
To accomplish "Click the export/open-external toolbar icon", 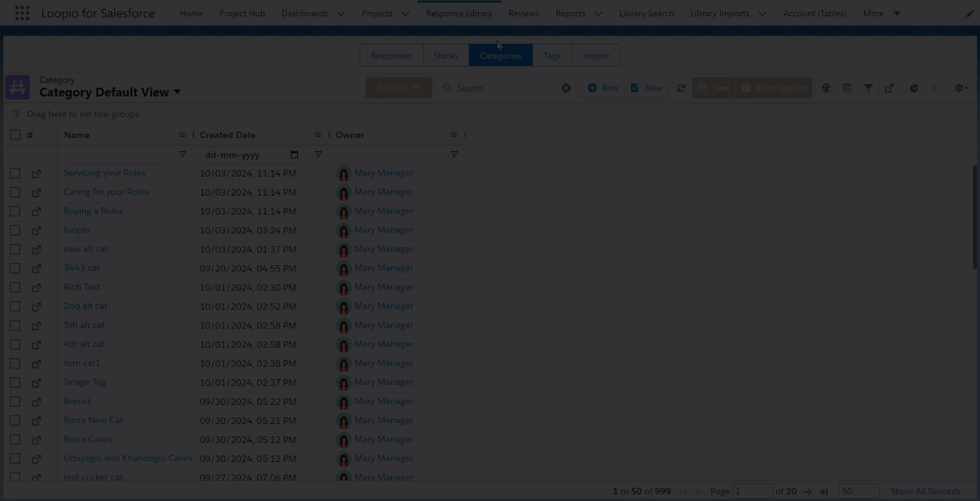I will pyautogui.click(x=889, y=88).
